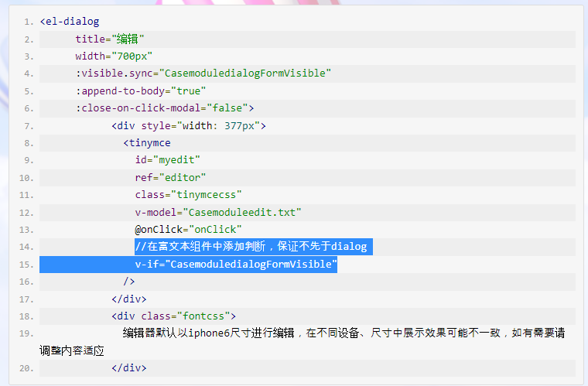Click the @onClick="onClick" attribute text
The width and height of the screenshot is (588, 386).
tap(188, 229)
